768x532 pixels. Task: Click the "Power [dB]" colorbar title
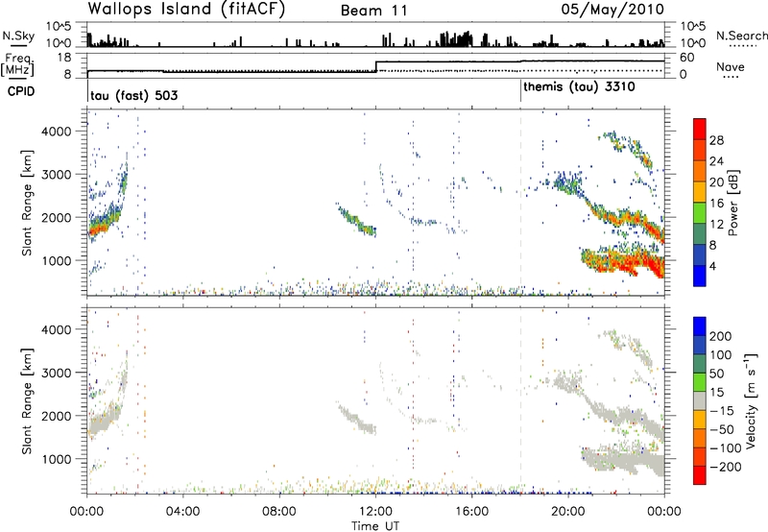pyautogui.click(x=733, y=203)
